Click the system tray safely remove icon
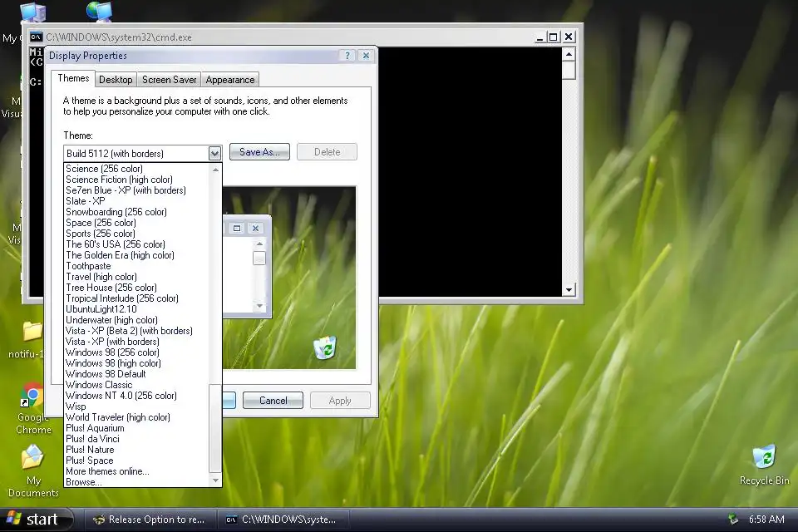798x532 pixels. (733, 520)
